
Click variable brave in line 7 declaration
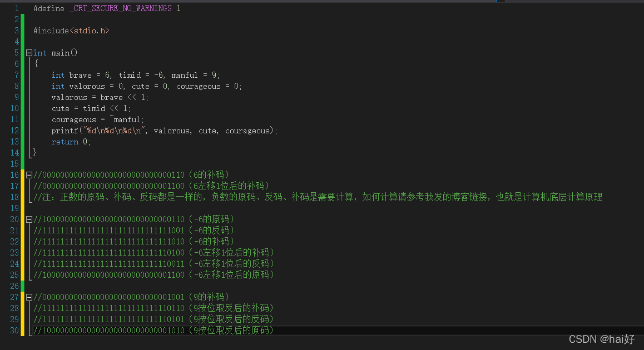click(x=81, y=75)
